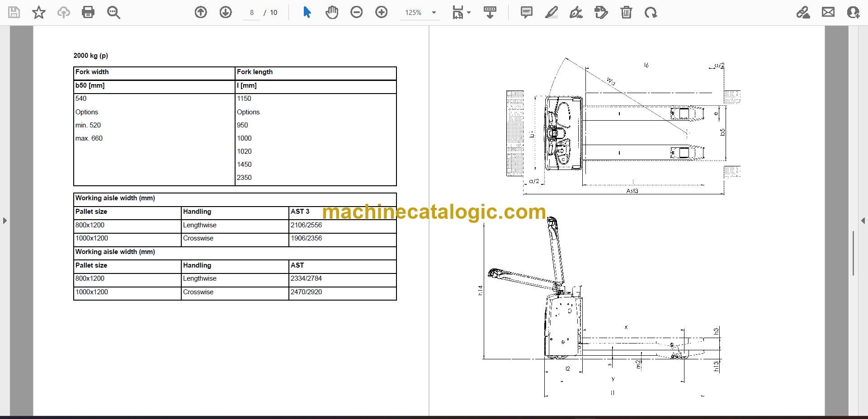Zoom out with minus icon
The height and width of the screenshot is (419, 868).
(357, 12)
